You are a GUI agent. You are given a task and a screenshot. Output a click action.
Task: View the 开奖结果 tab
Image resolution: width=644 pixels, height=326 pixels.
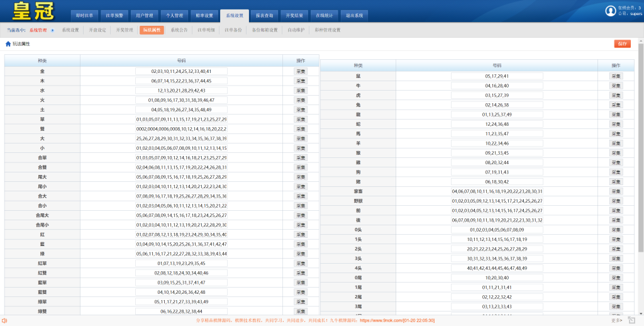click(294, 16)
